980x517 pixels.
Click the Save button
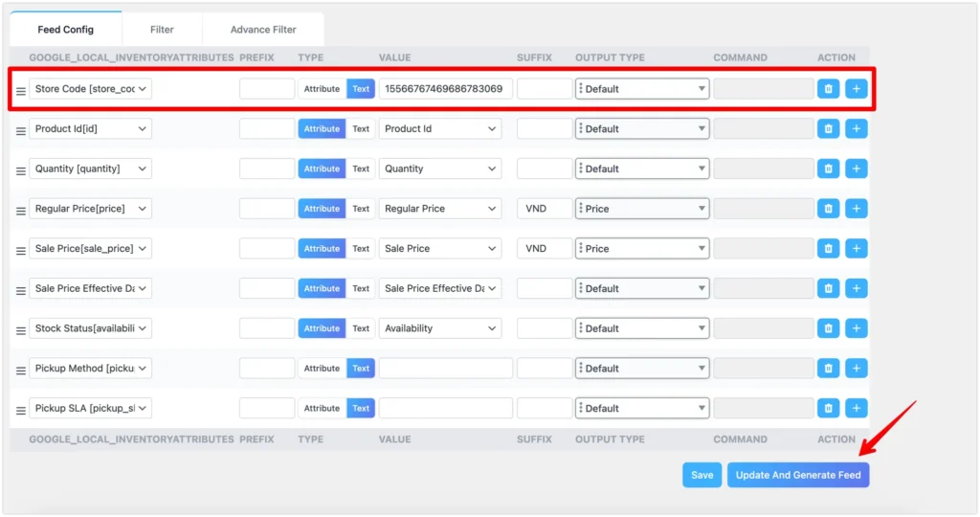pos(702,475)
